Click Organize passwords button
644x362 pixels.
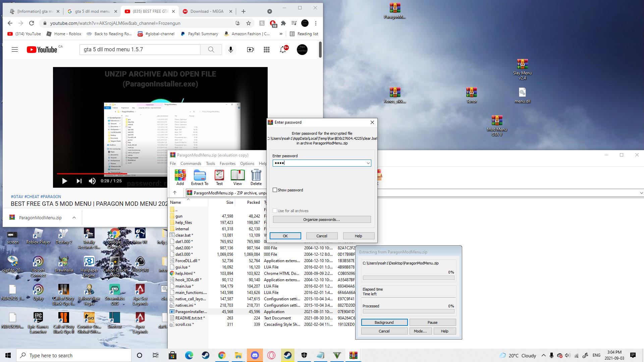(x=321, y=220)
